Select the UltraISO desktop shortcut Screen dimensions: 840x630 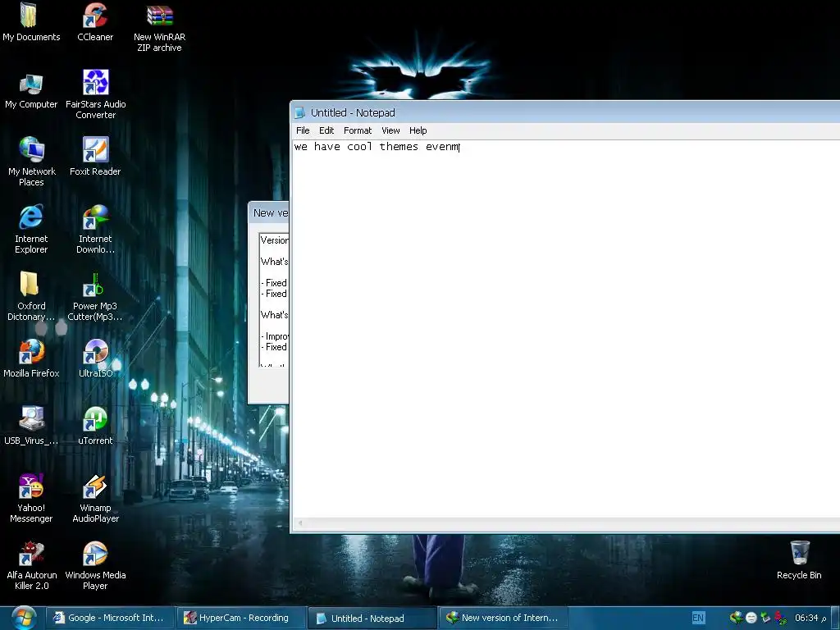tap(95, 358)
